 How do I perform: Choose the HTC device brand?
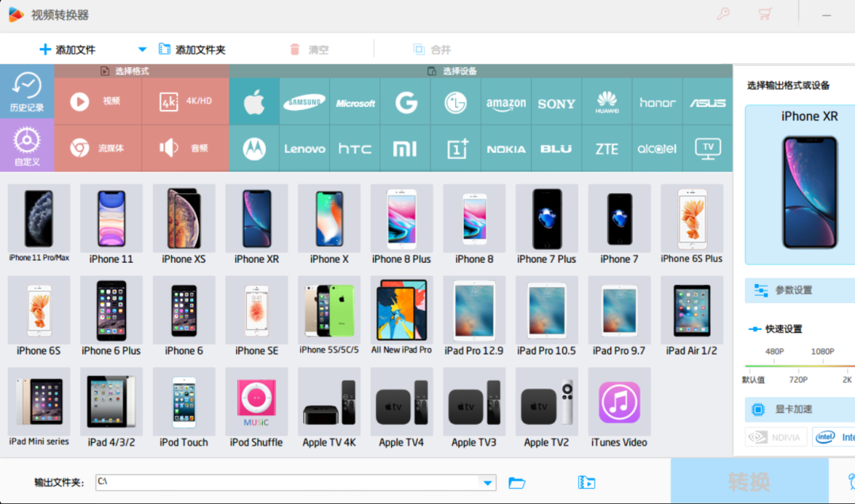pos(355,148)
